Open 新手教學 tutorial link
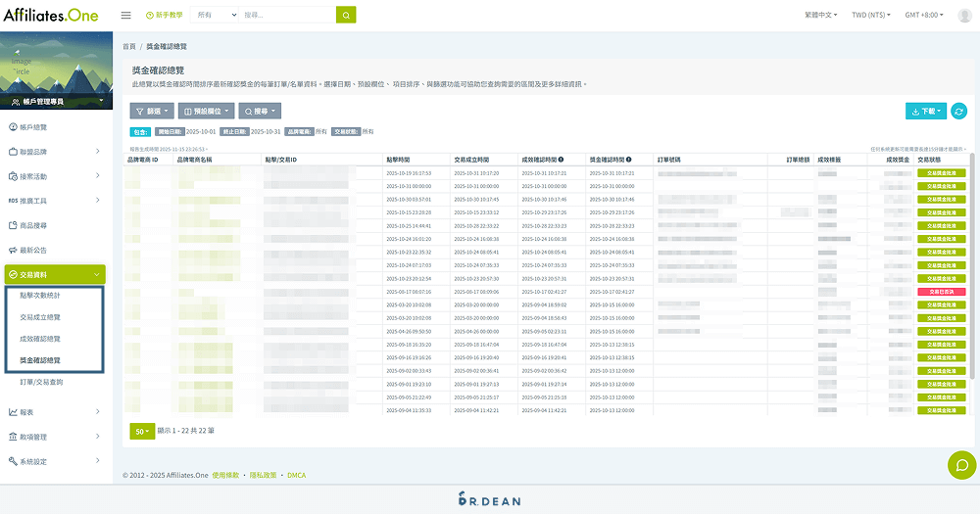980x514 pixels. point(163,16)
